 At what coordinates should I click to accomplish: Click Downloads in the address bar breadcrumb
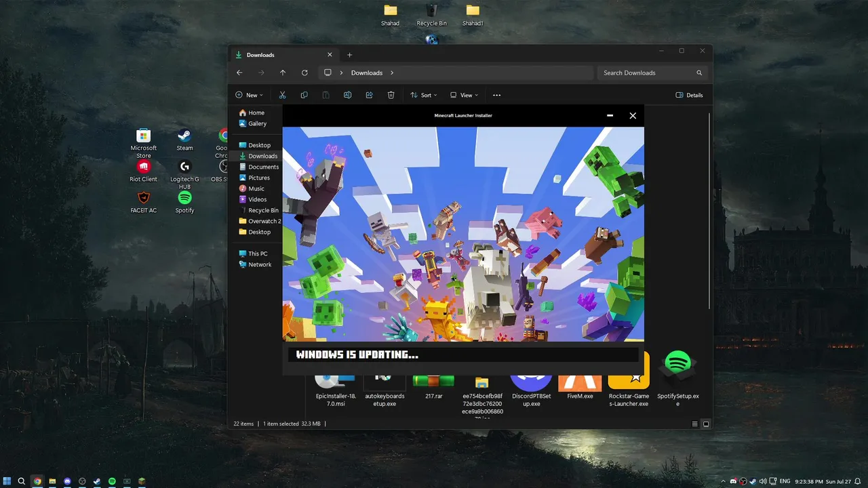(x=367, y=73)
